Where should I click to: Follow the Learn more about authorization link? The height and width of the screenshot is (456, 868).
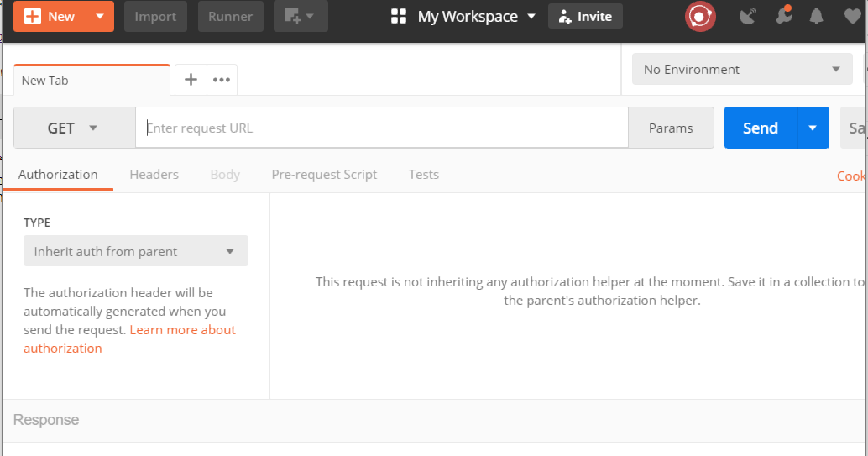pyautogui.click(x=182, y=330)
